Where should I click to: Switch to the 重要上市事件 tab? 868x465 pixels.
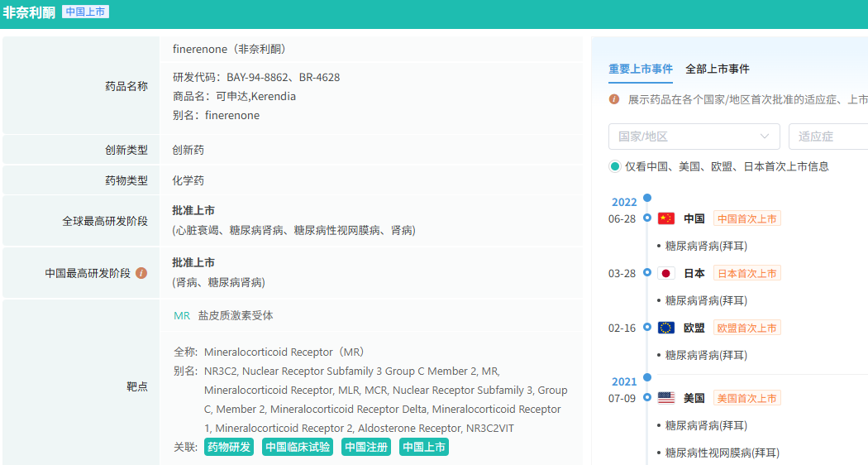[x=641, y=70]
